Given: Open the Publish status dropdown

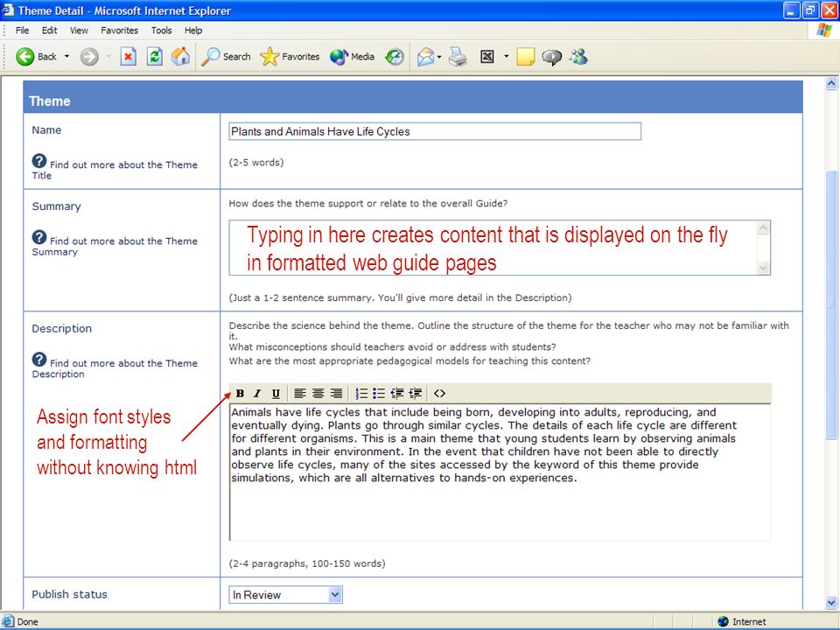Looking at the screenshot, I should click(x=285, y=595).
